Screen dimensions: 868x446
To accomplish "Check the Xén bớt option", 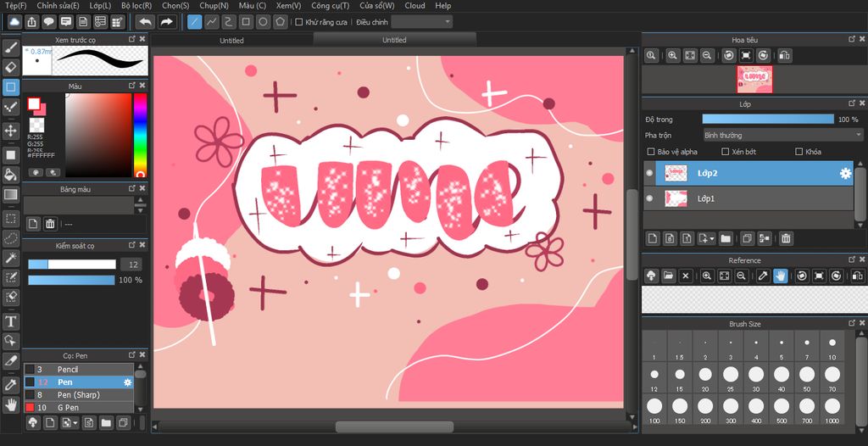I will [x=726, y=151].
